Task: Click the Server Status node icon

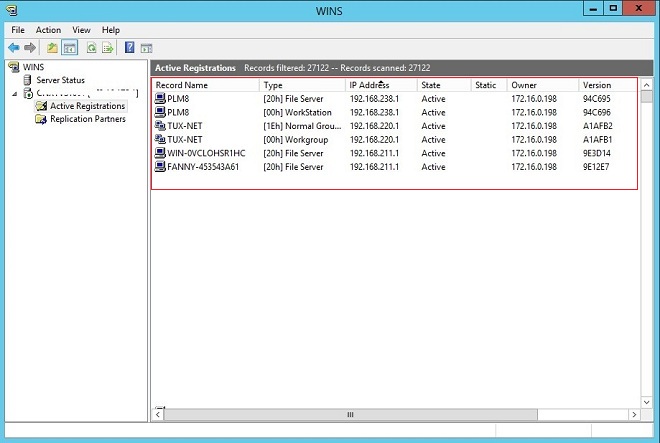Action: tap(27, 80)
